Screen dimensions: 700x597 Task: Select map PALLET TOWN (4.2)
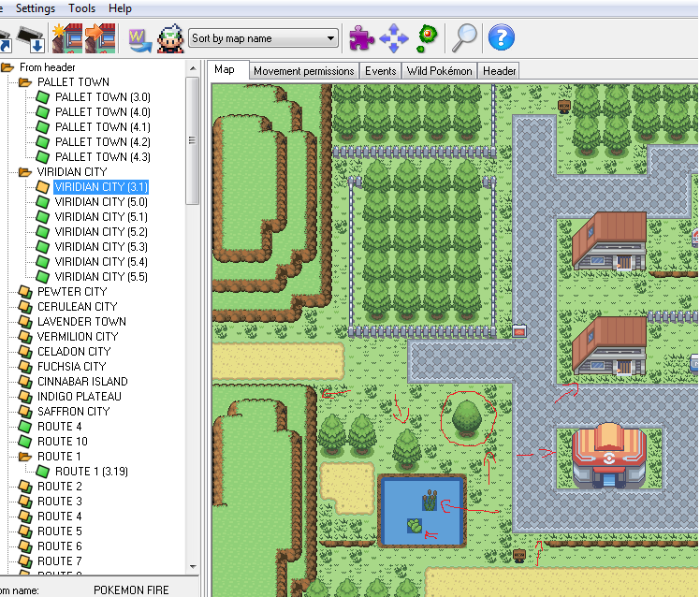[x=102, y=142]
